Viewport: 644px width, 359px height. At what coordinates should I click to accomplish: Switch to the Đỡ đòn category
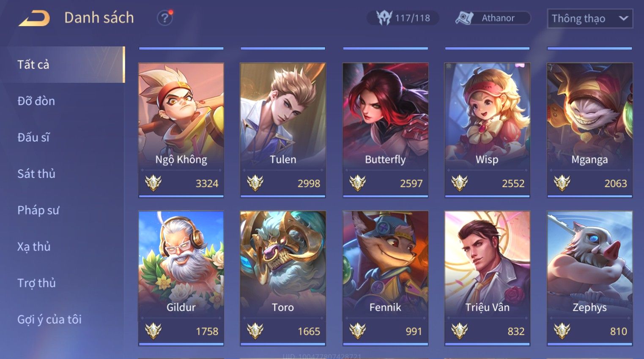tap(36, 101)
